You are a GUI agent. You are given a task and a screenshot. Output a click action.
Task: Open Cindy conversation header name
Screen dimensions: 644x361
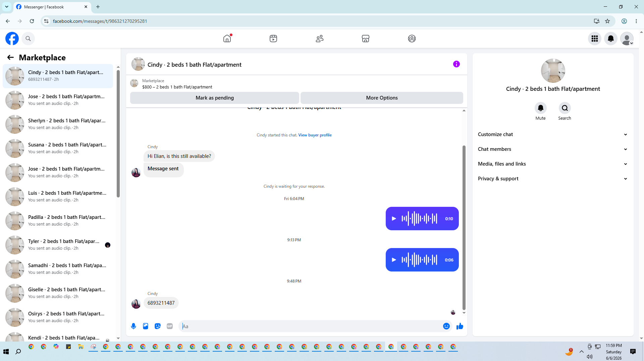[x=195, y=65]
